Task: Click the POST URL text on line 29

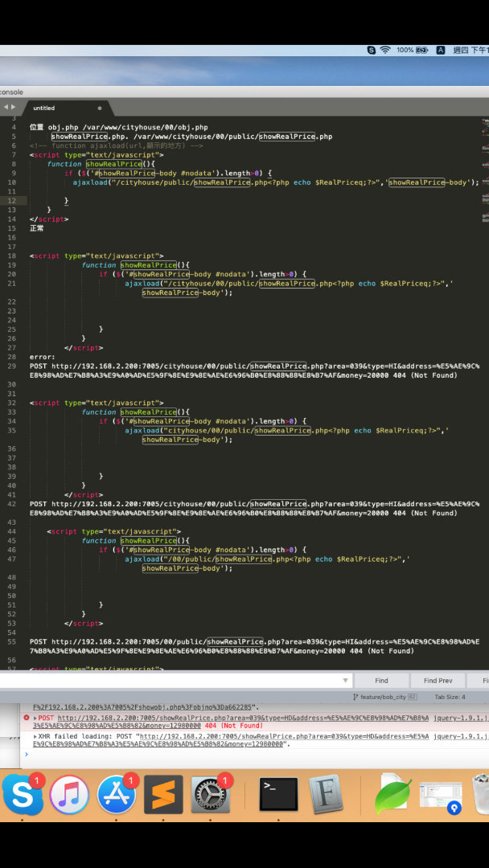Action: coord(255,371)
